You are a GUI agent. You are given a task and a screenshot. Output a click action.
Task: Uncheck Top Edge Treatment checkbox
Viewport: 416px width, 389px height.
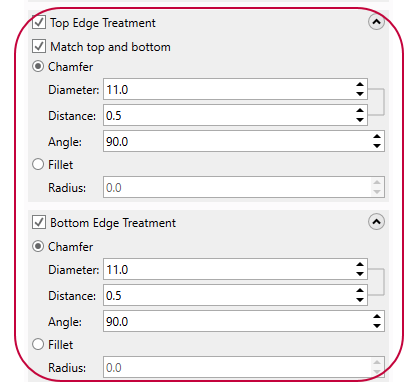pyautogui.click(x=39, y=23)
